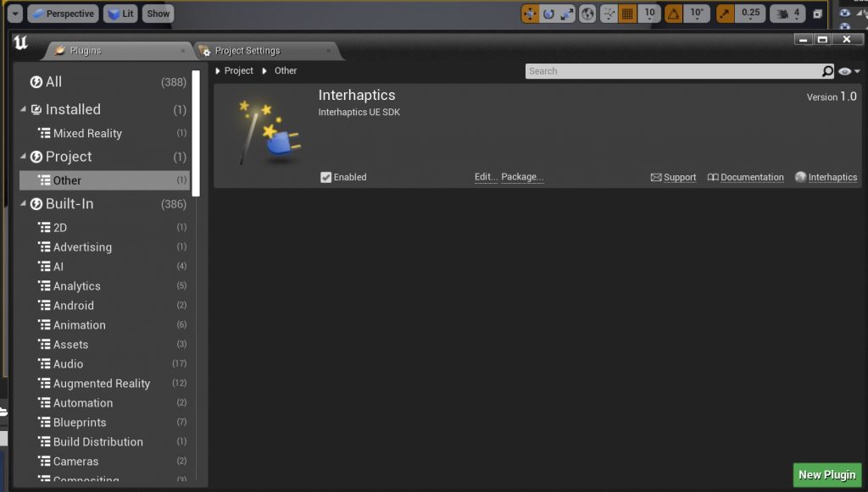
Task: Open the Lit view mode menu
Action: click(120, 14)
